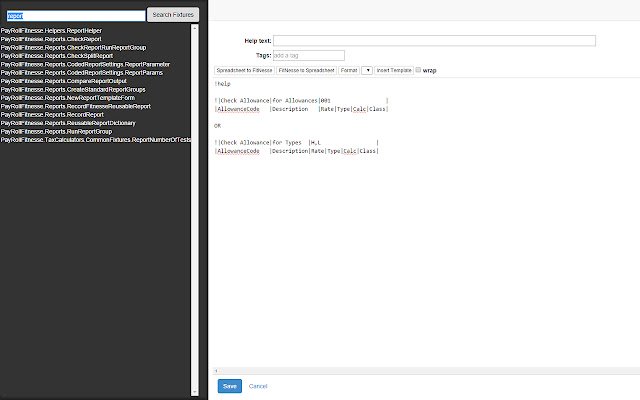Screen dimensions: 640x400
Task: Select the CompareReportOutput fixture
Action: pos(64,81)
